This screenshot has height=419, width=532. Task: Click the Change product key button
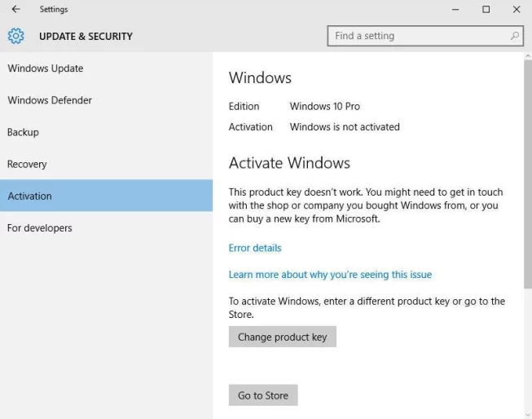point(282,337)
